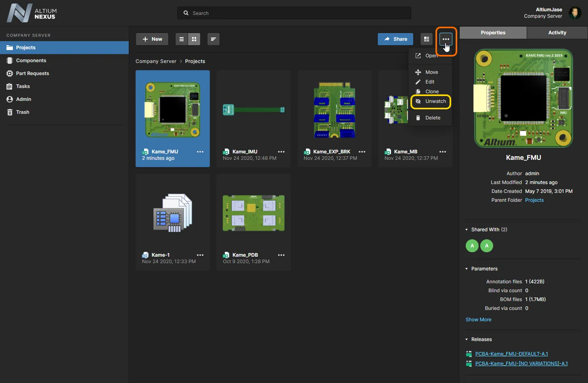
Task: Click the Kame_PDB project file icon
Action: point(226,255)
